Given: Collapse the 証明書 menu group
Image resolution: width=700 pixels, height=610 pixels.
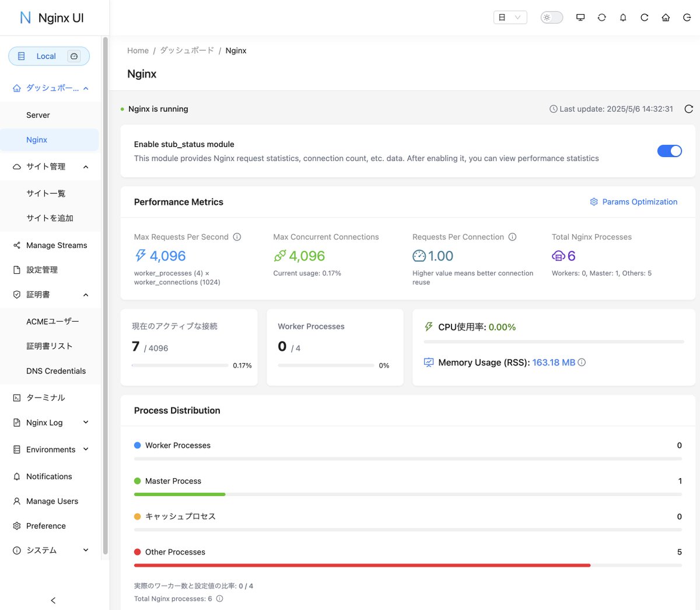Looking at the screenshot, I should tap(51, 295).
